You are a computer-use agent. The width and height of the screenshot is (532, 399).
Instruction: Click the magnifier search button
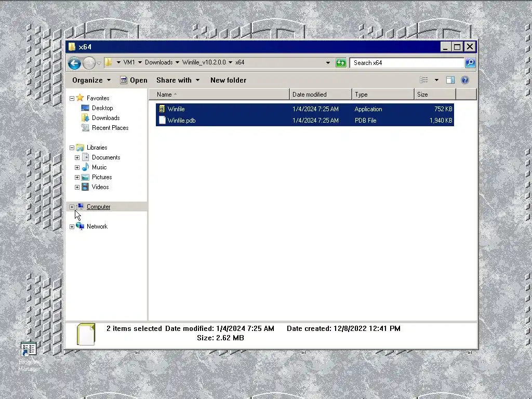pos(470,63)
